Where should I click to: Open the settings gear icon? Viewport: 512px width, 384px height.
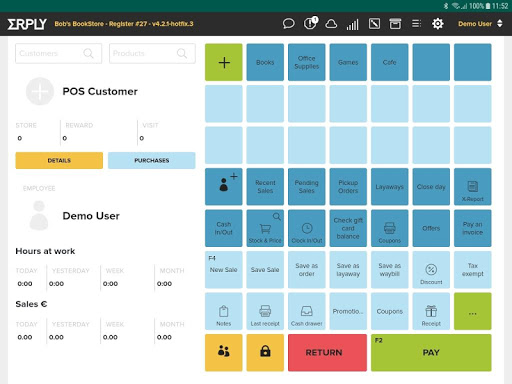tap(437, 24)
